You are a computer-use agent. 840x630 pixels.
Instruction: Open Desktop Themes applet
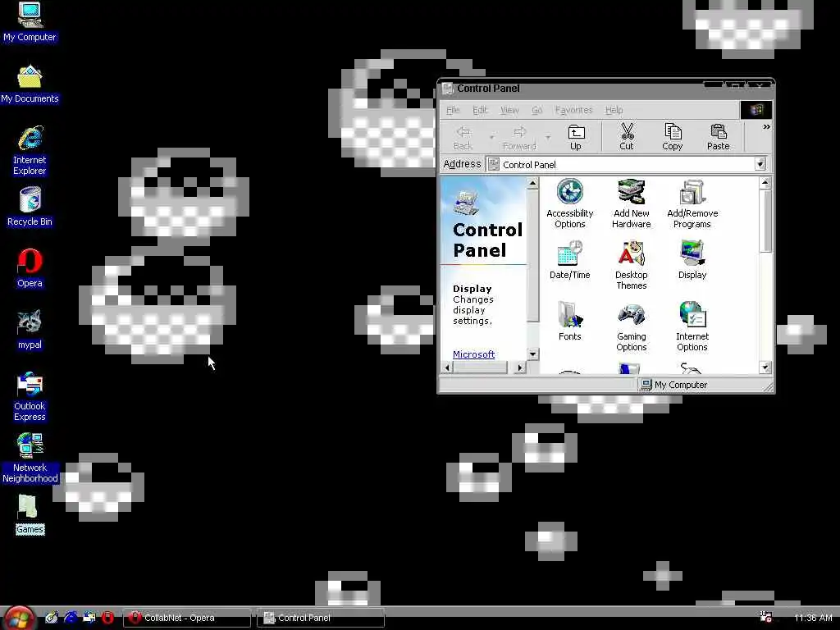click(x=631, y=265)
